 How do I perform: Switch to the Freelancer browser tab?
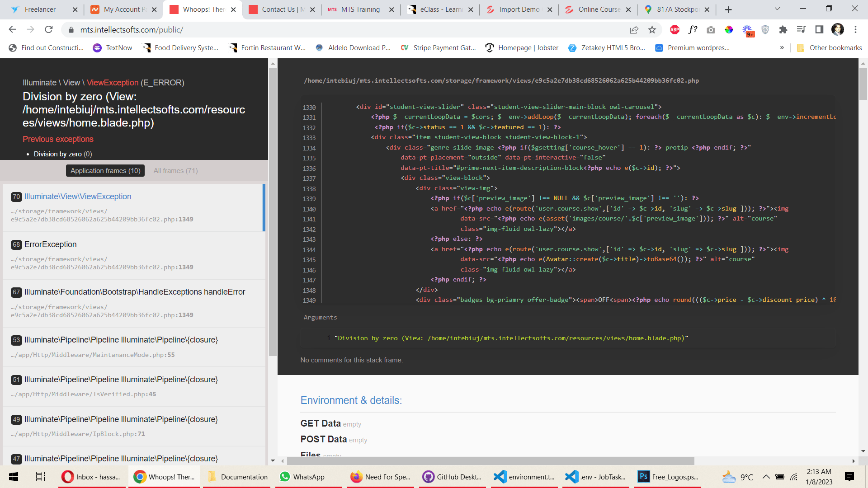coord(40,9)
